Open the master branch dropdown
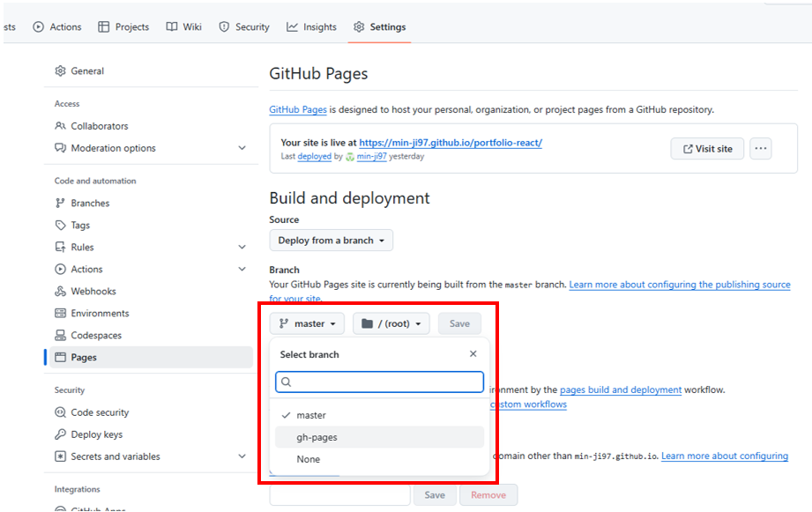Viewport: 812px width, 512px height. pos(307,323)
